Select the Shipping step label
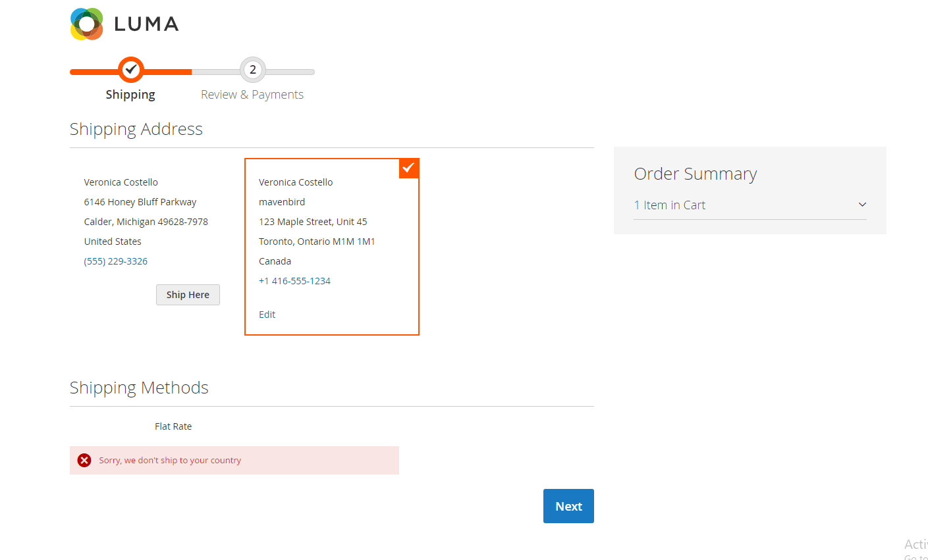 coord(130,95)
